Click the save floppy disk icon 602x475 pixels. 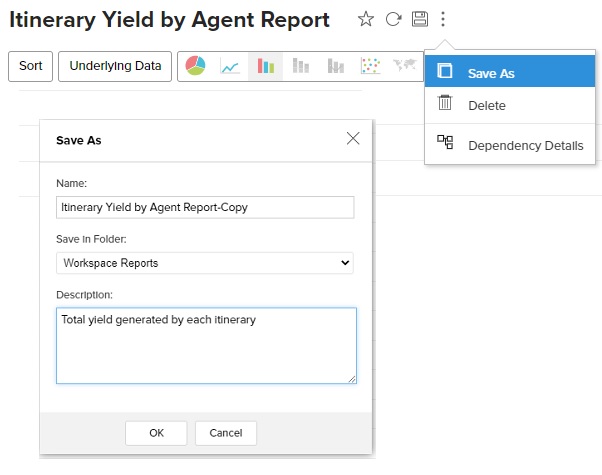pyautogui.click(x=420, y=19)
